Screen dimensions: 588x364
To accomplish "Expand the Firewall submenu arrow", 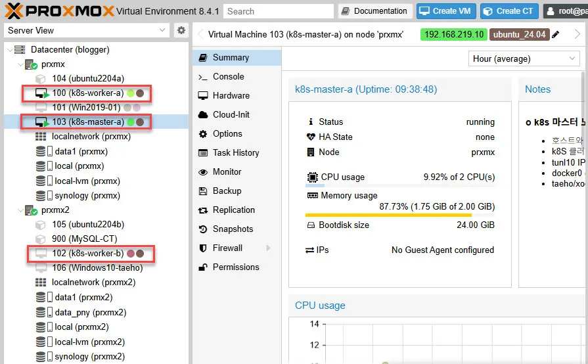I will [x=268, y=248].
